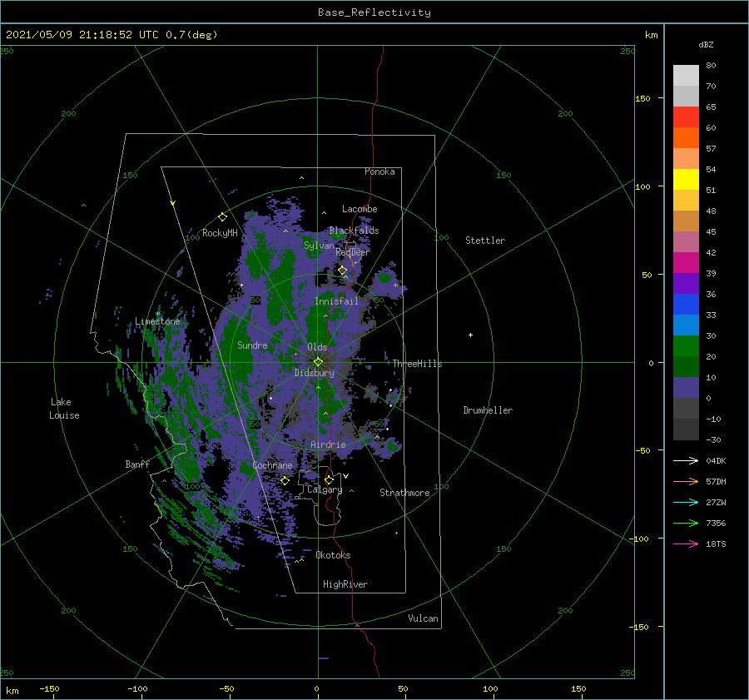The height and width of the screenshot is (700, 749).
Task: Click the Base_Reflectivity title
Action: pos(374,12)
